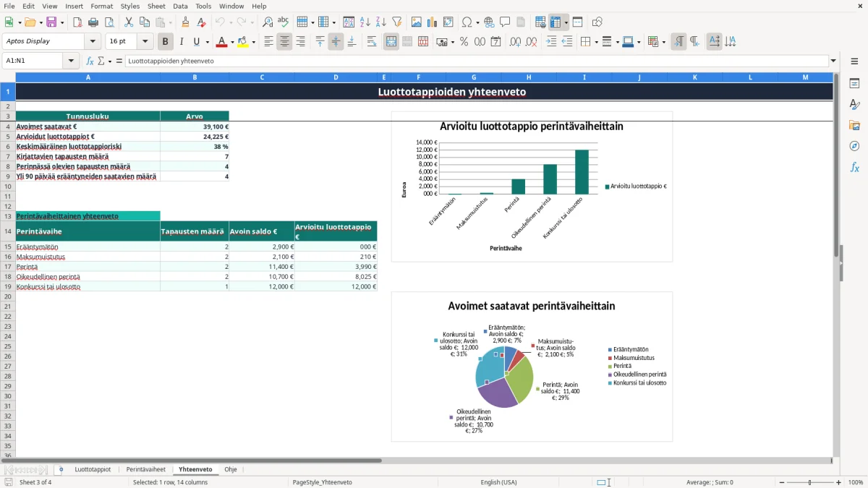Click the Save document icon
This screenshot has width=868, height=488.
[x=51, y=22]
